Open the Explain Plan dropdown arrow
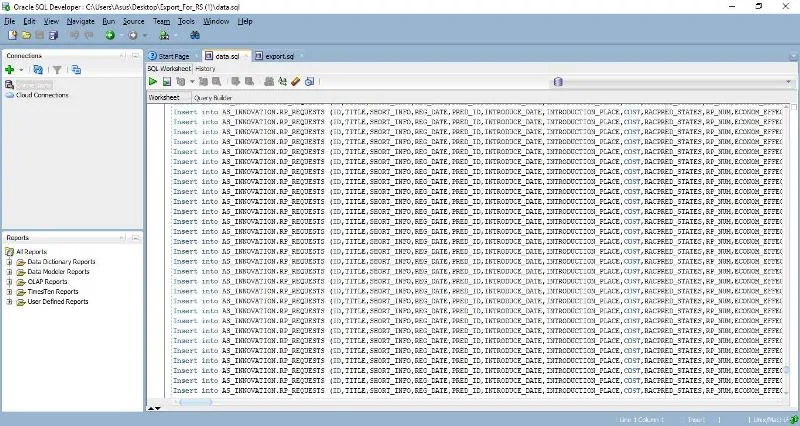Viewport: 800px width, 426px height. pos(192,82)
